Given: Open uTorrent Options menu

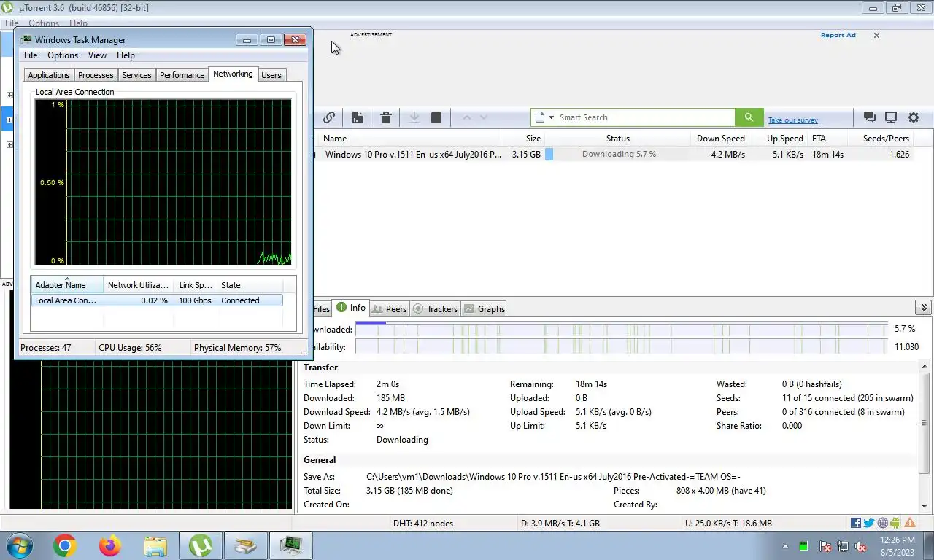Looking at the screenshot, I should tap(44, 23).
